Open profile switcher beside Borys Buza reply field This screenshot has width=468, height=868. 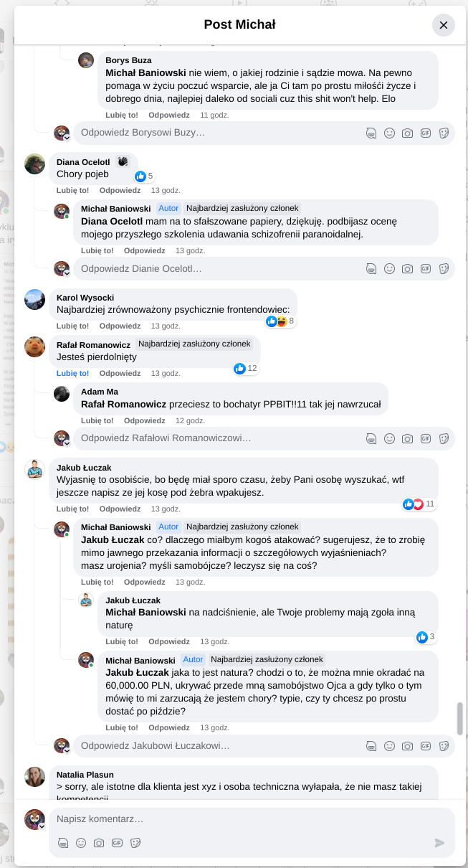click(67, 137)
